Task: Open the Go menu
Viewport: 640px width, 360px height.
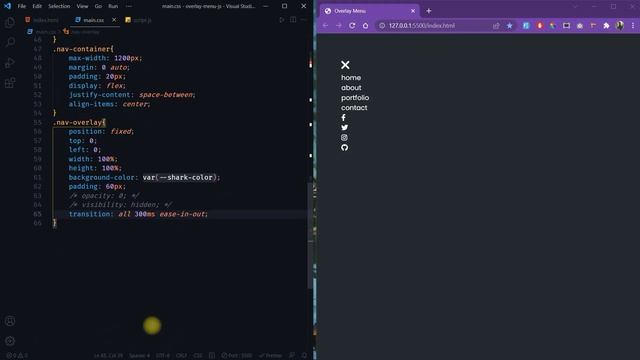Action: [x=98, y=6]
